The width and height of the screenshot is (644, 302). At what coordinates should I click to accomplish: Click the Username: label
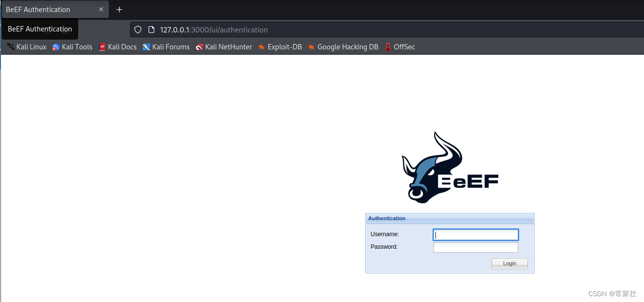pos(385,234)
